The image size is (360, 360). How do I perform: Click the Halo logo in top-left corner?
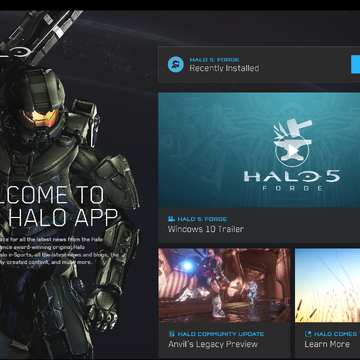point(15,52)
